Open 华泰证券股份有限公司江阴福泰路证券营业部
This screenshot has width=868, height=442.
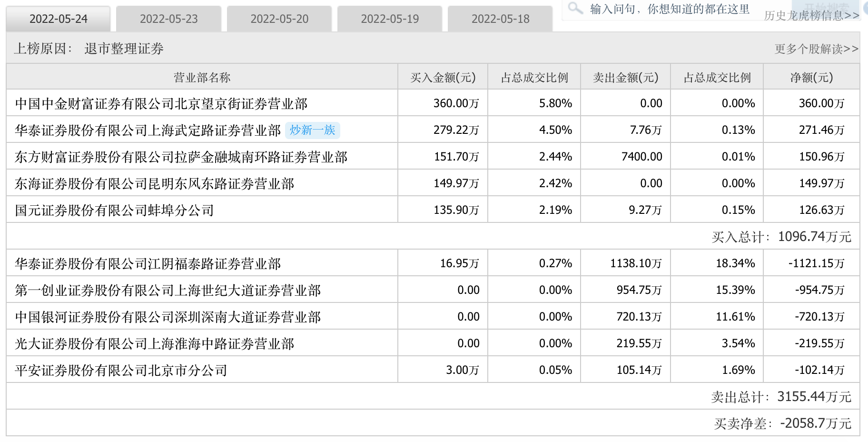click(148, 263)
